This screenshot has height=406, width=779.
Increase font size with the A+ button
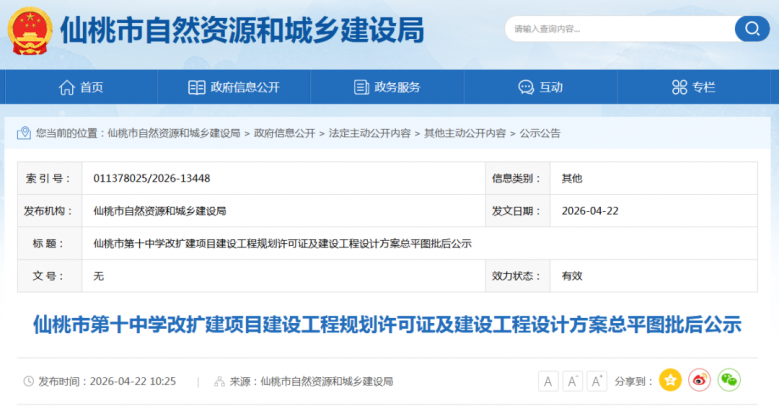coord(597,381)
